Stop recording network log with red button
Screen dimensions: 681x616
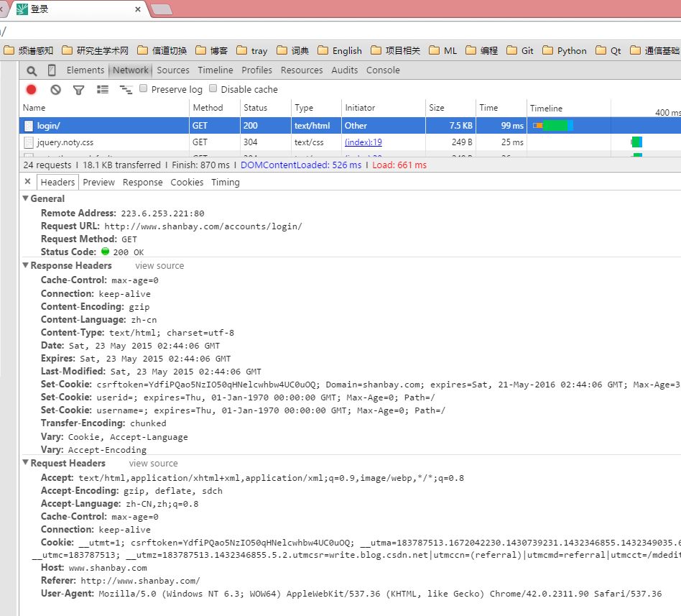(x=31, y=90)
